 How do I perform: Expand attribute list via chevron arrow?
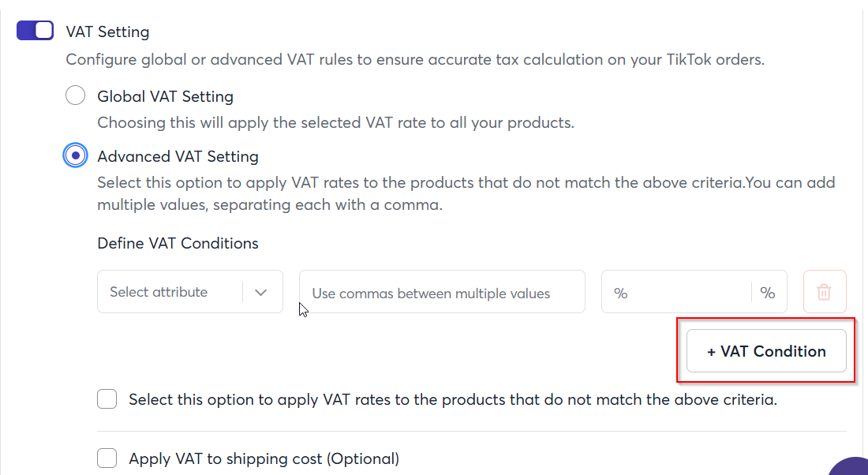coord(260,292)
